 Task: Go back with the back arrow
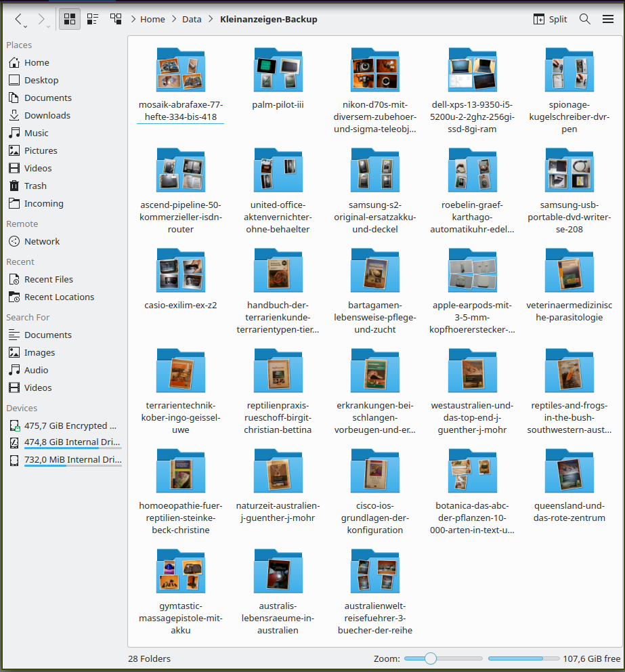pos(19,19)
